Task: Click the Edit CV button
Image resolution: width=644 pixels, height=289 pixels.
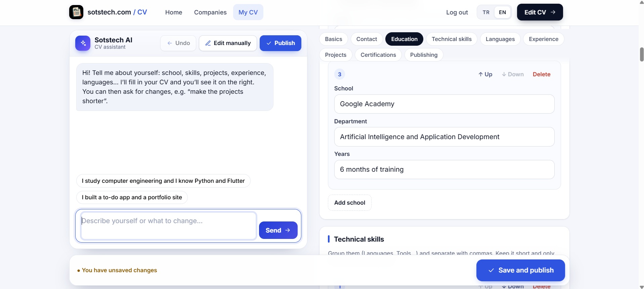Action: (540, 12)
